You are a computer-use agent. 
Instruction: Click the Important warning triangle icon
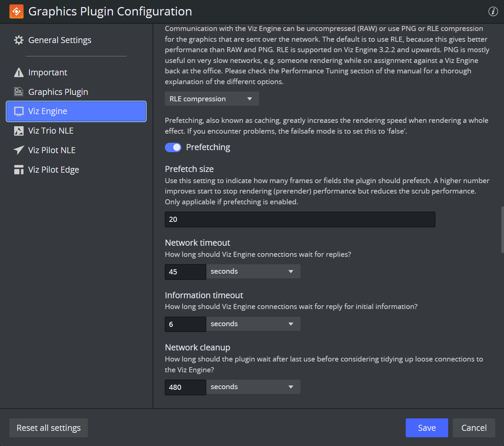coord(19,72)
